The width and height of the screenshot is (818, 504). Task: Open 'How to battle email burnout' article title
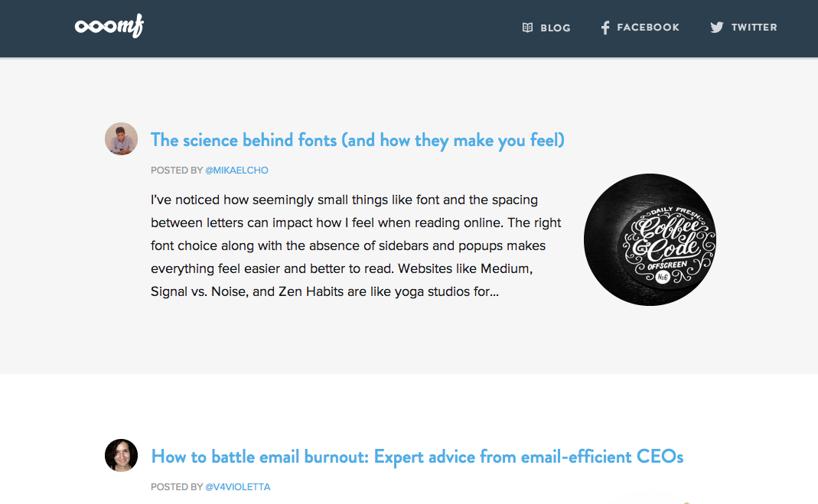click(x=417, y=457)
